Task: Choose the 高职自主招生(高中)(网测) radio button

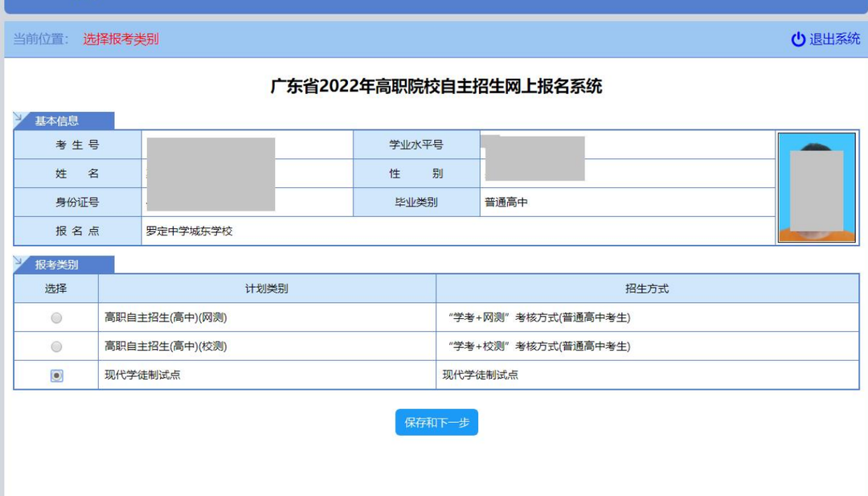Action: tap(56, 318)
